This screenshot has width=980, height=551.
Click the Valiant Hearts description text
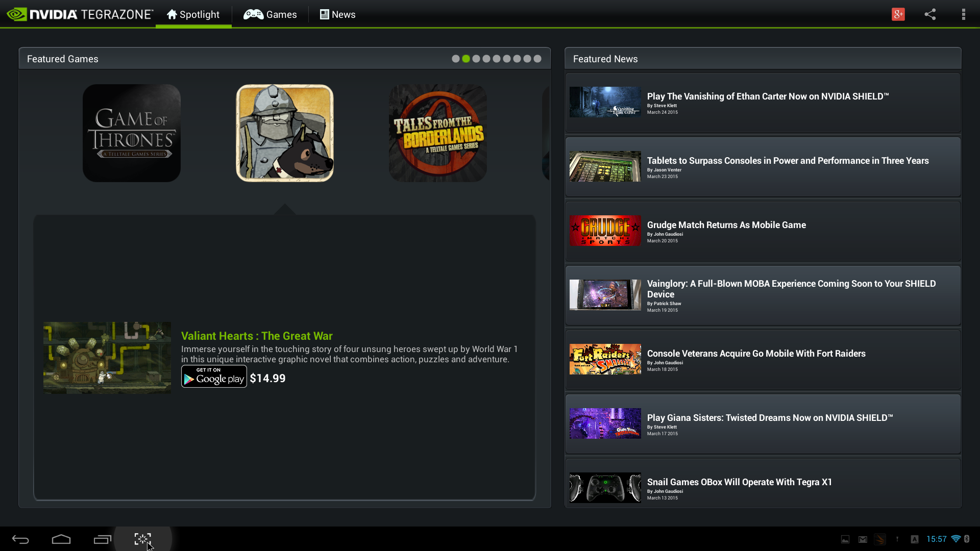(x=350, y=354)
